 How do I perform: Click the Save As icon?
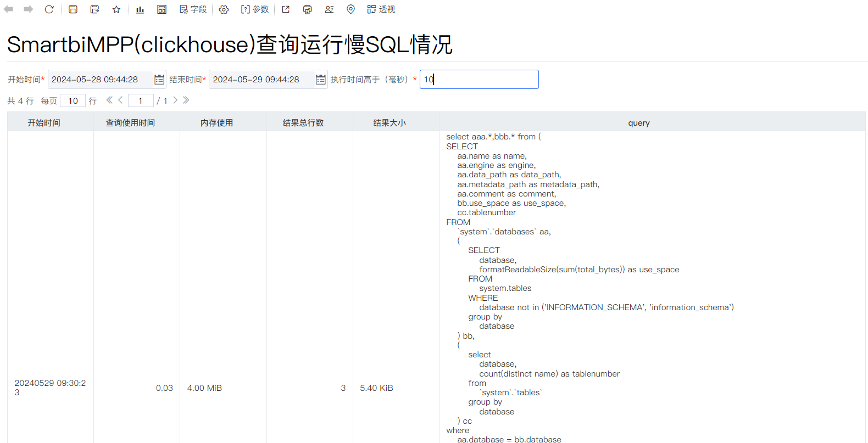pyautogui.click(x=94, y=9)
